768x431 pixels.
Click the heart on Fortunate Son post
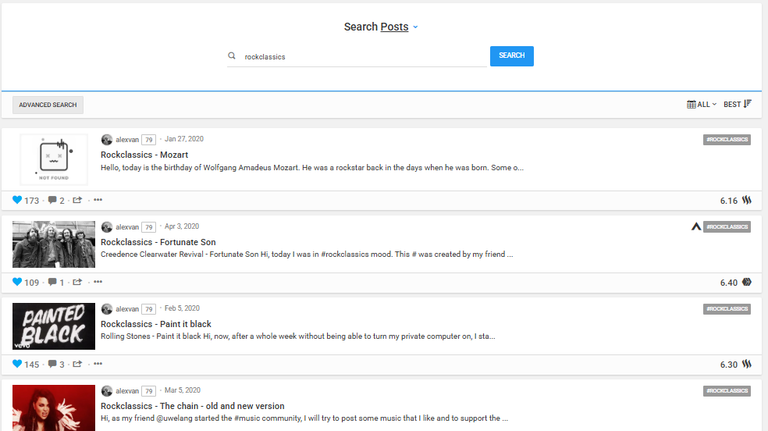click(17, 282)
